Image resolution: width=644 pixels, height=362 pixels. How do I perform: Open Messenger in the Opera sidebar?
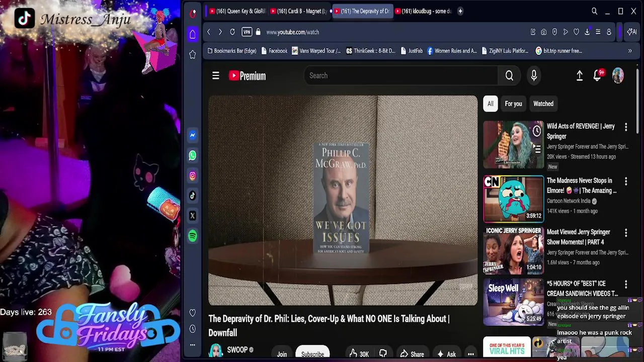click(193, 135)
